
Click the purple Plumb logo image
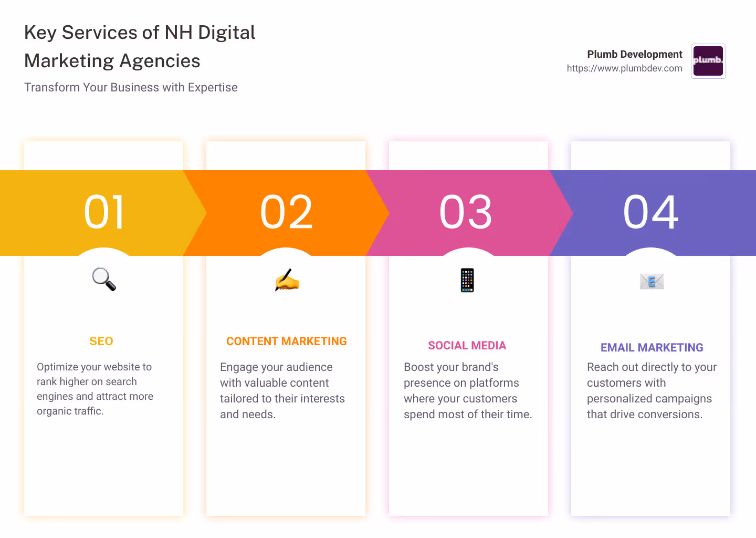pyautogui.click(x=708, y=61)
